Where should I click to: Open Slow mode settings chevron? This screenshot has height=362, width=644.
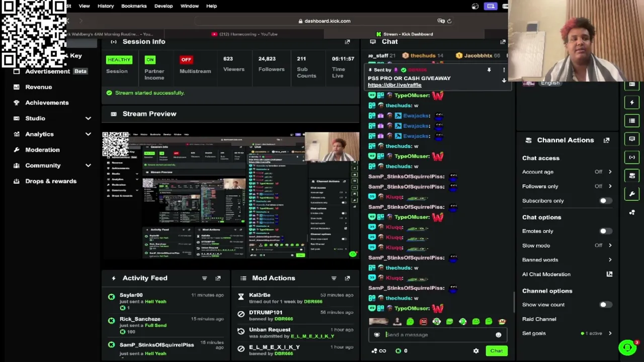pos(610,245)
